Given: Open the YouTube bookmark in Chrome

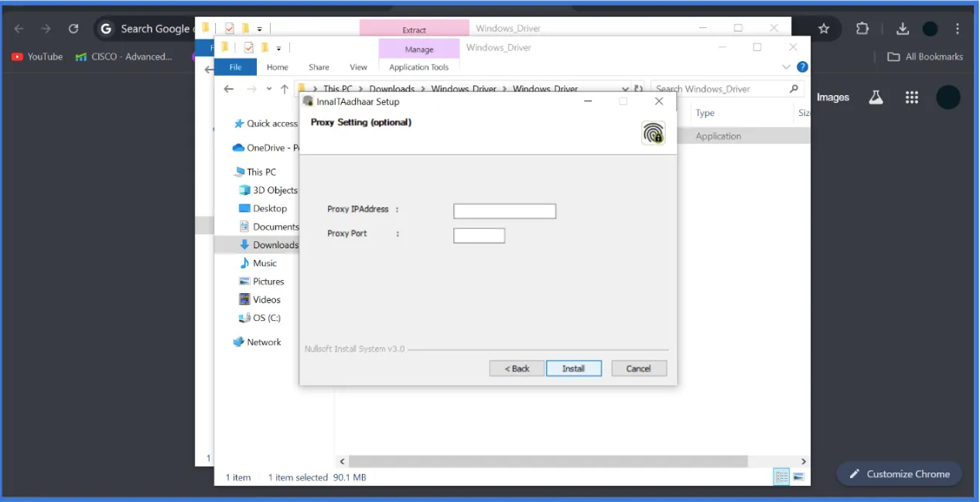Looking at the screenshot, I should pyautogui.click(x=37, y=56).
